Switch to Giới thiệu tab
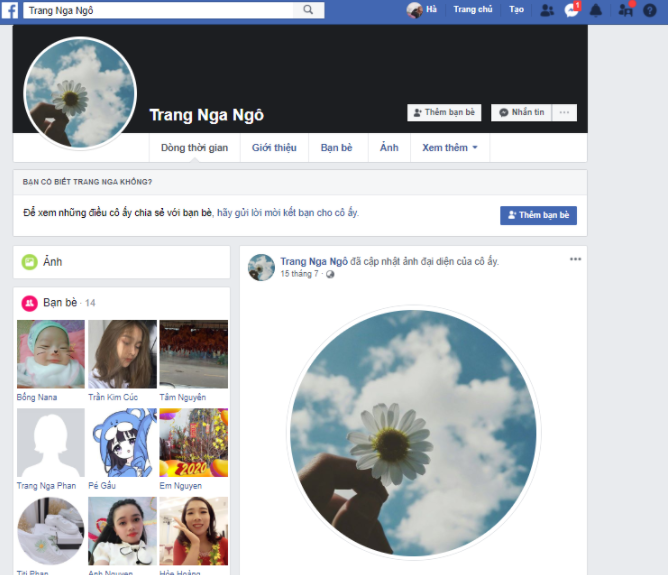Screen dimensions: 668x575 point(274,148)
